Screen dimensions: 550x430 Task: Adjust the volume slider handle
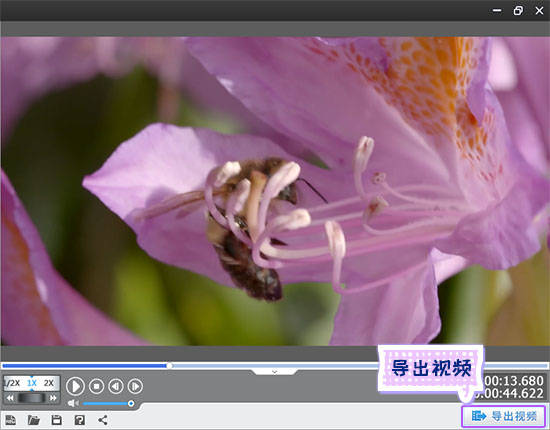131,403
